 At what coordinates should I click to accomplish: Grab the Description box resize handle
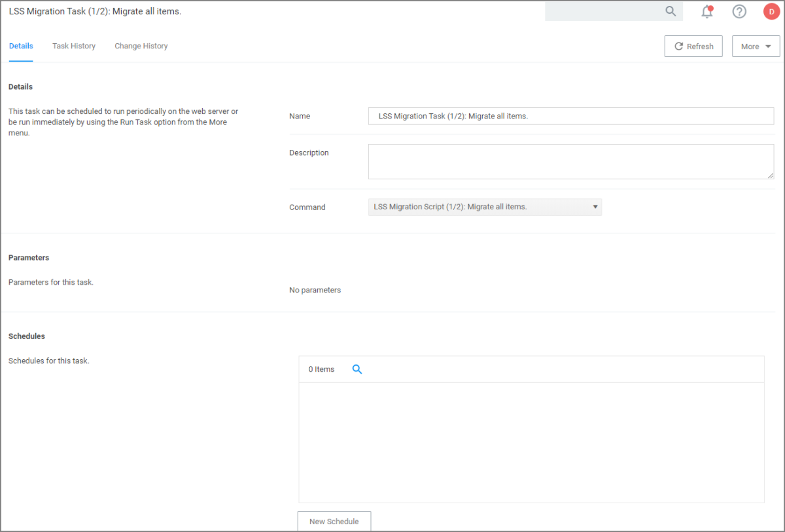[x=771, y=175]
